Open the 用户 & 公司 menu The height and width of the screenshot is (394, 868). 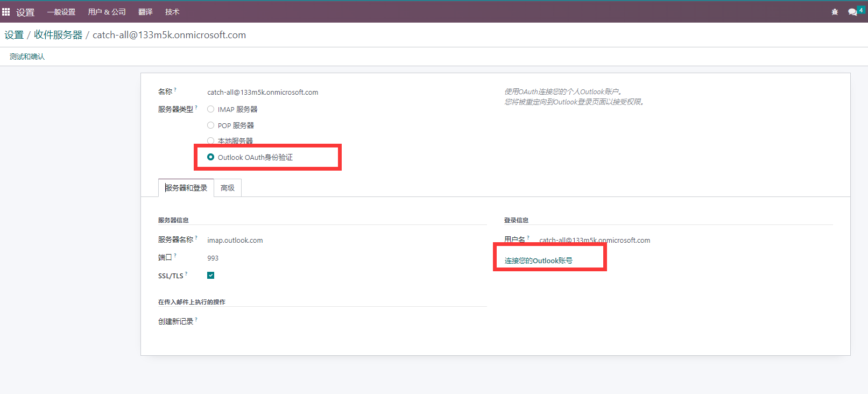107,12
